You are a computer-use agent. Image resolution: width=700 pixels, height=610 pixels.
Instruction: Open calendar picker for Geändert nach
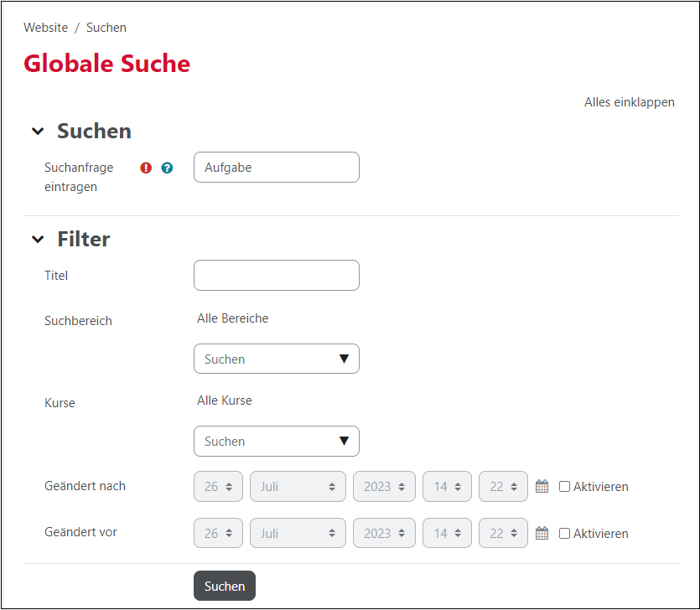tap(542, 486)
